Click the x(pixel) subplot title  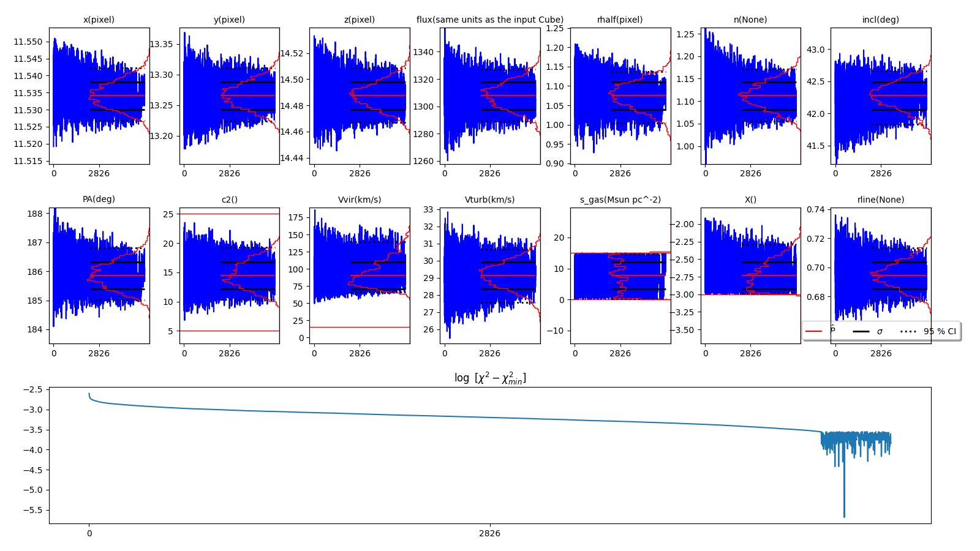pyautogui.click(x=99, y=20)
